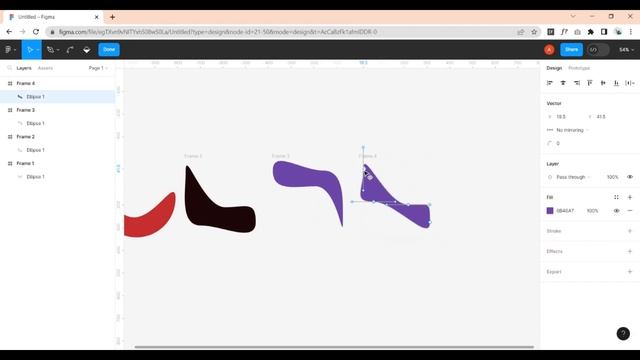Click the align vertical centers icon

pos(603,83)
